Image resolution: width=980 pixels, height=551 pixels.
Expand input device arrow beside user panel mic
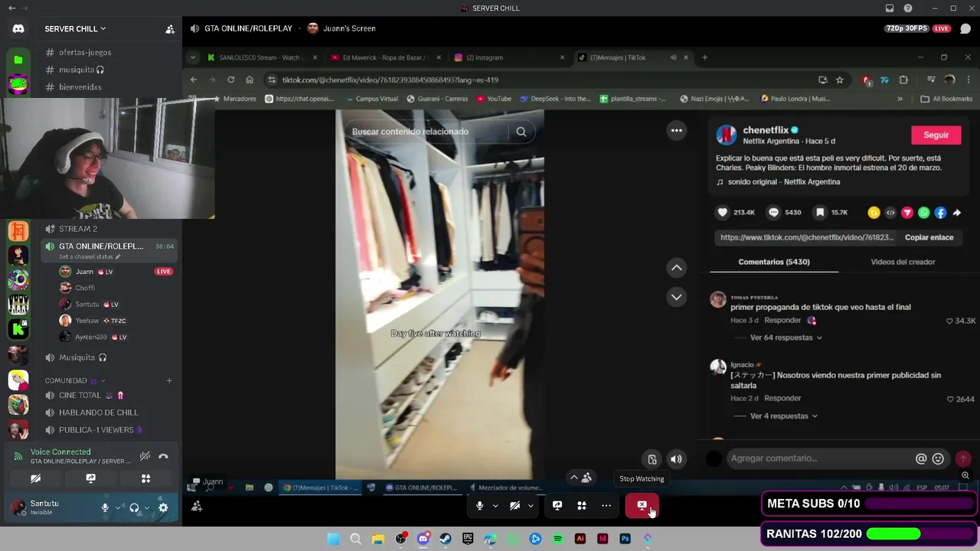(118, 507)
